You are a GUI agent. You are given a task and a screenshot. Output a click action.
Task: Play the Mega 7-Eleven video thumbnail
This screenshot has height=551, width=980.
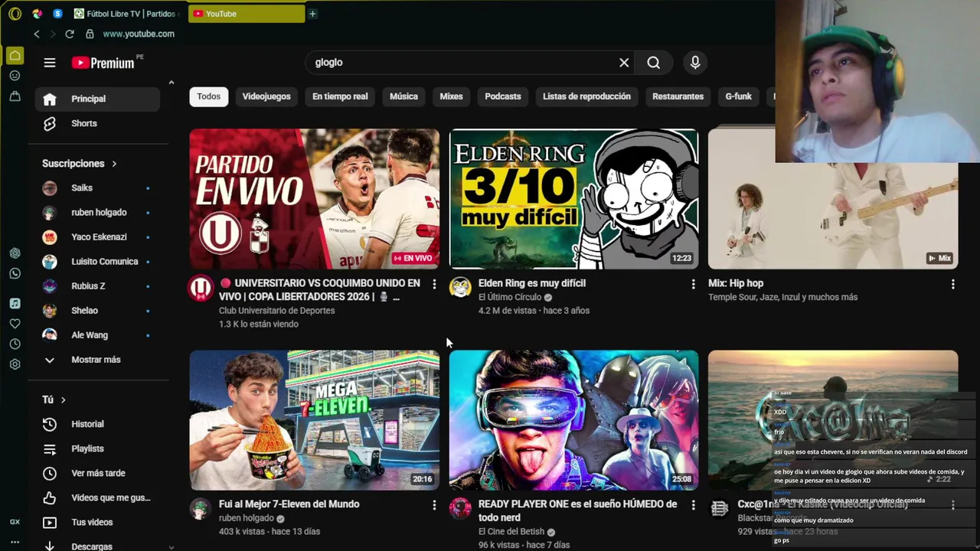pyautogui.click(x=314, y=420)
